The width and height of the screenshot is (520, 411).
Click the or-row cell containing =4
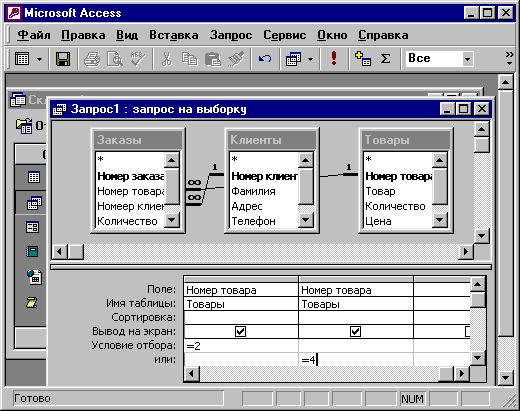coord(356,360)
